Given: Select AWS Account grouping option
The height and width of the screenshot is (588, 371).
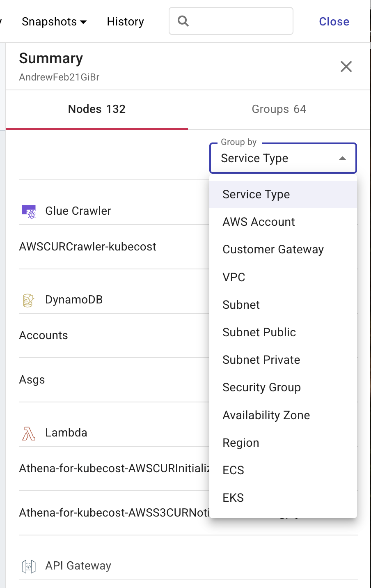Looking at the screenshot, I should [x=259, y=222].
